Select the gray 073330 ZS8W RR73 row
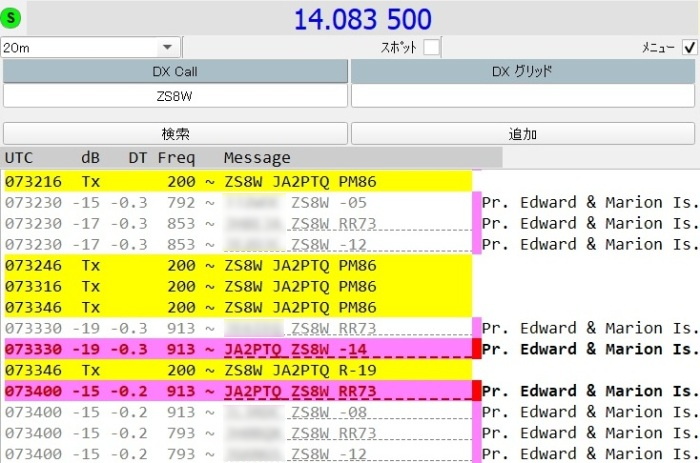 [238, 328]
